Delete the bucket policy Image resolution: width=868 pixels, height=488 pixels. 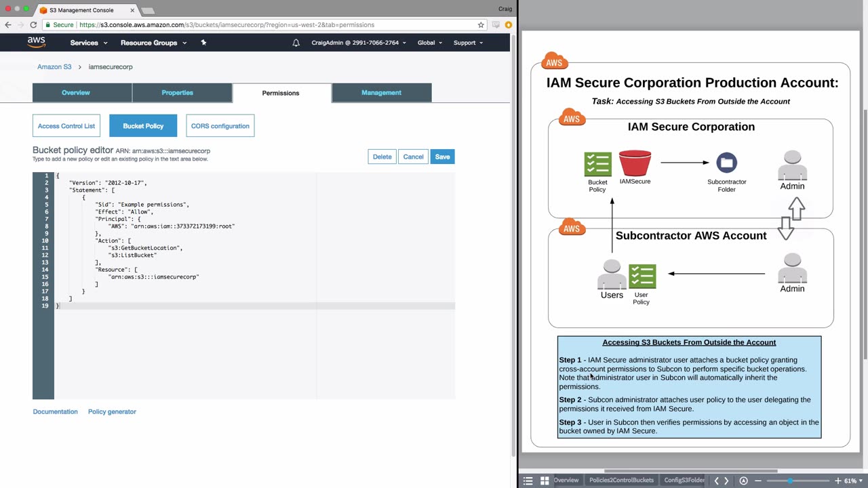click(x=382, y=157)
